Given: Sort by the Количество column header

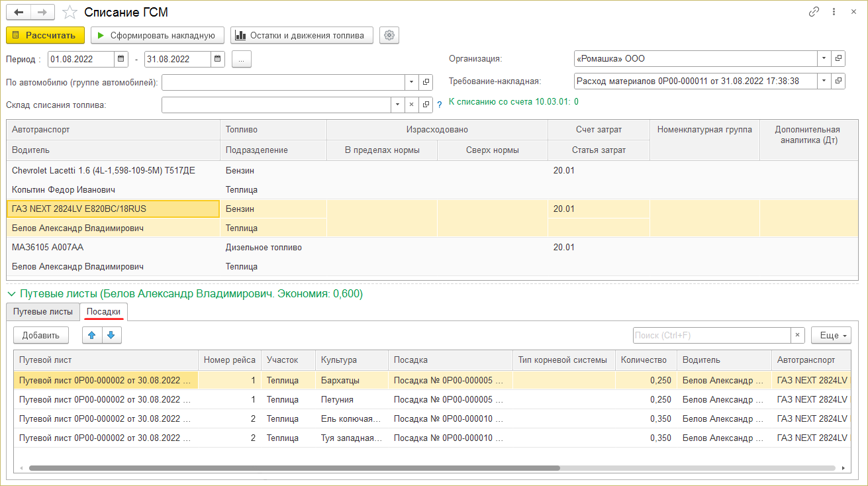Looking at the screenshot, I should [646, 360].
